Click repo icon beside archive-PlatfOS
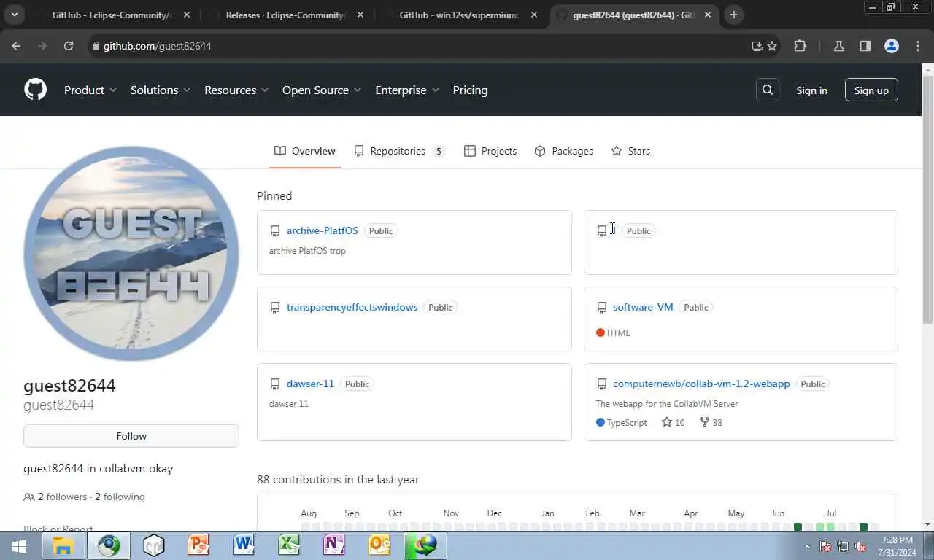Screen dimensions: 934x560 [x=275, y=231]
